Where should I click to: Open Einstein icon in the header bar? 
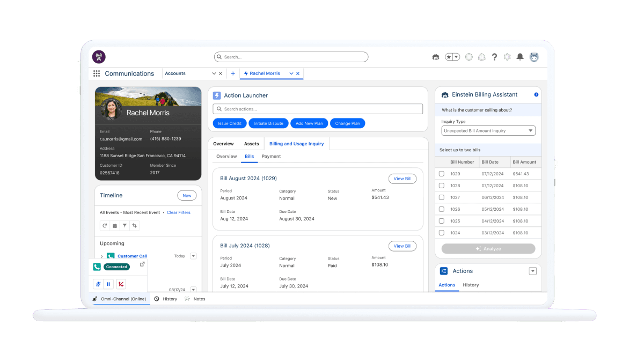click(x=436, y=57)
